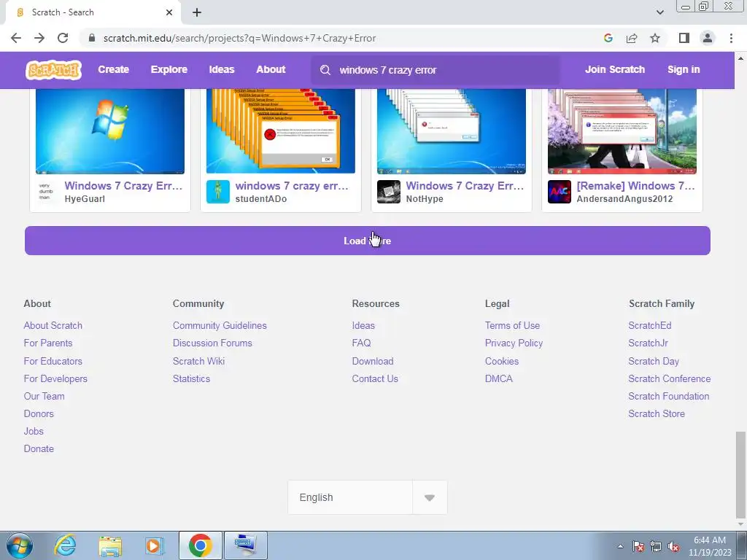Open Windows Start menu

(x=19, y=545)
